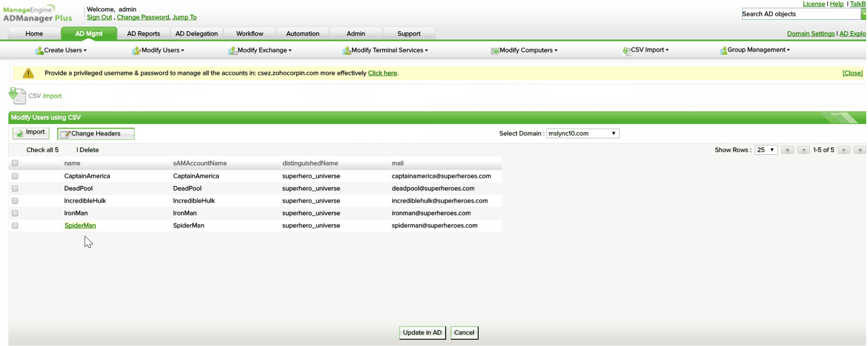Select the AD Mgmt tab
The image size is (868, 346).
pos(89,34)
